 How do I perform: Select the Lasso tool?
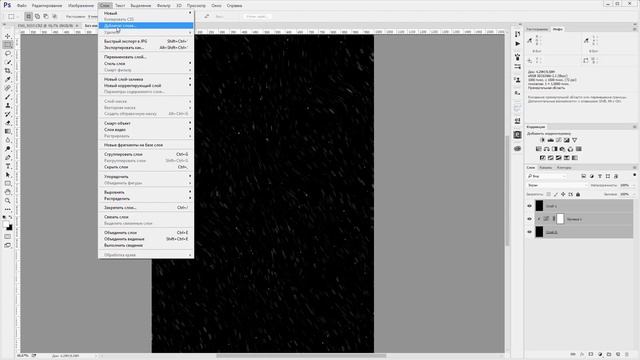(8, 53)
